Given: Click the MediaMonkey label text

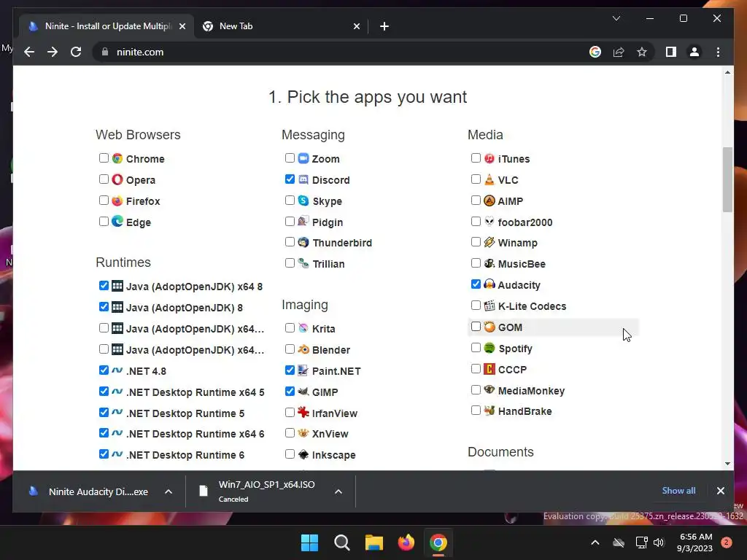Looking at the screenshot, I should tap(531, 391).
